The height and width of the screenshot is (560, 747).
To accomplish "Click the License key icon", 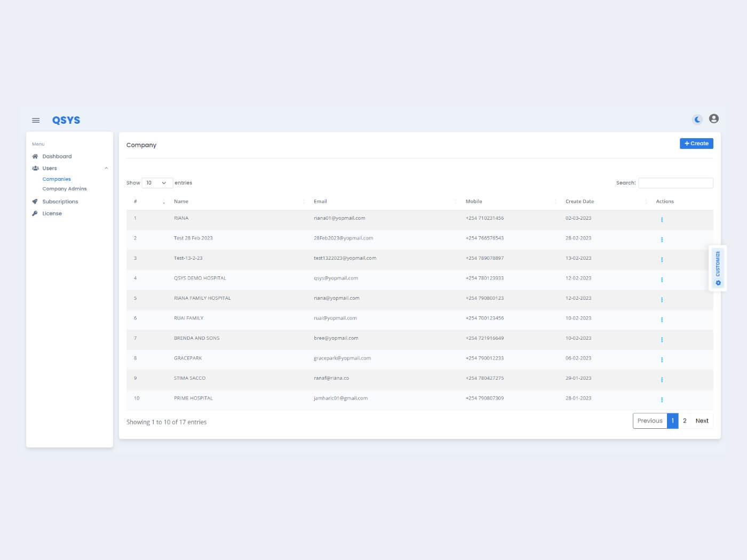I will pyautogui.click(x=35, y=213).
